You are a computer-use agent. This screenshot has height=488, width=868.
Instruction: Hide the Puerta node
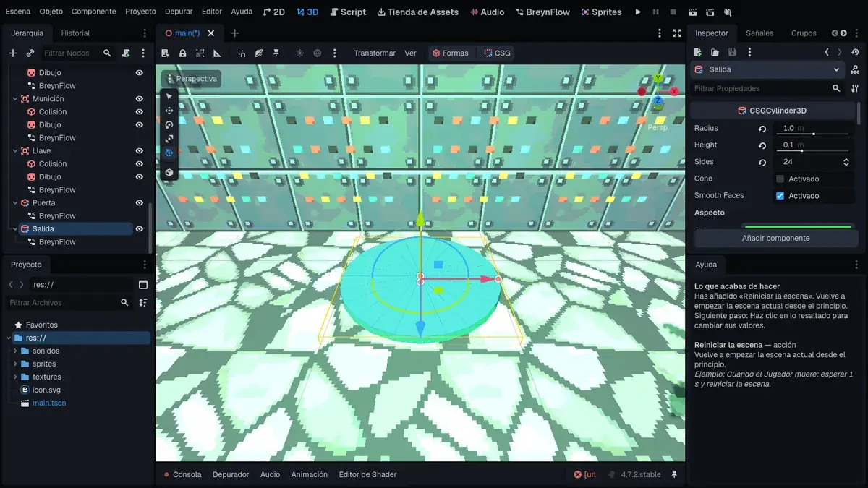tap(140, 203)
